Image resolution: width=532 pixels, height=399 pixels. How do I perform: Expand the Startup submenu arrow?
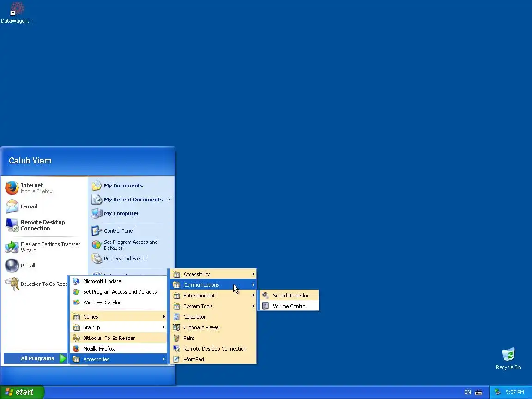click(163, 327)
